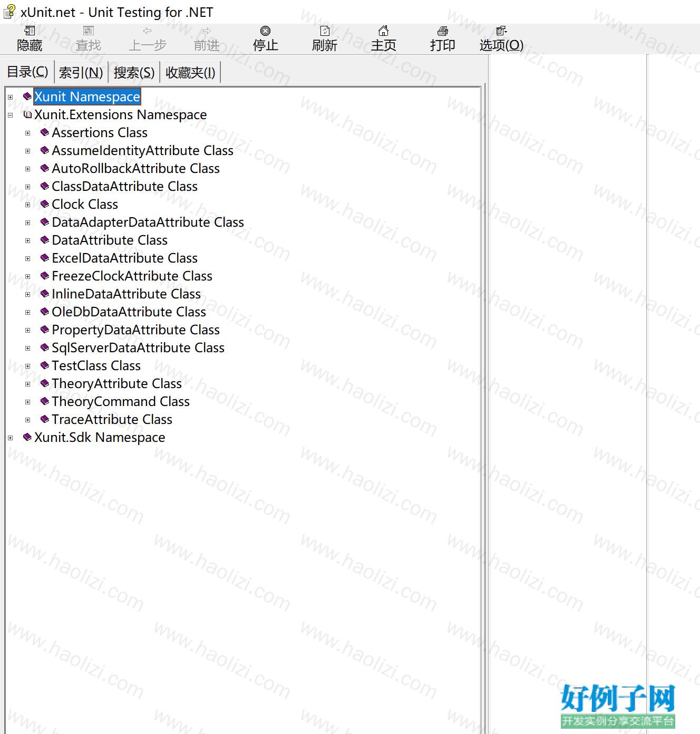Open the 收藏夹(I) favorites tab
Viewport: 700px width, 734px height.
click(x=190, y=72)
